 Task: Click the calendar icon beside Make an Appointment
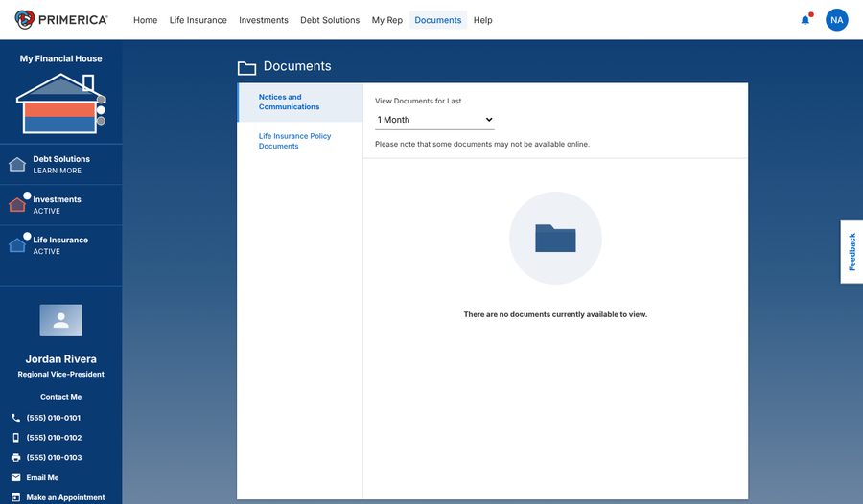16,497
